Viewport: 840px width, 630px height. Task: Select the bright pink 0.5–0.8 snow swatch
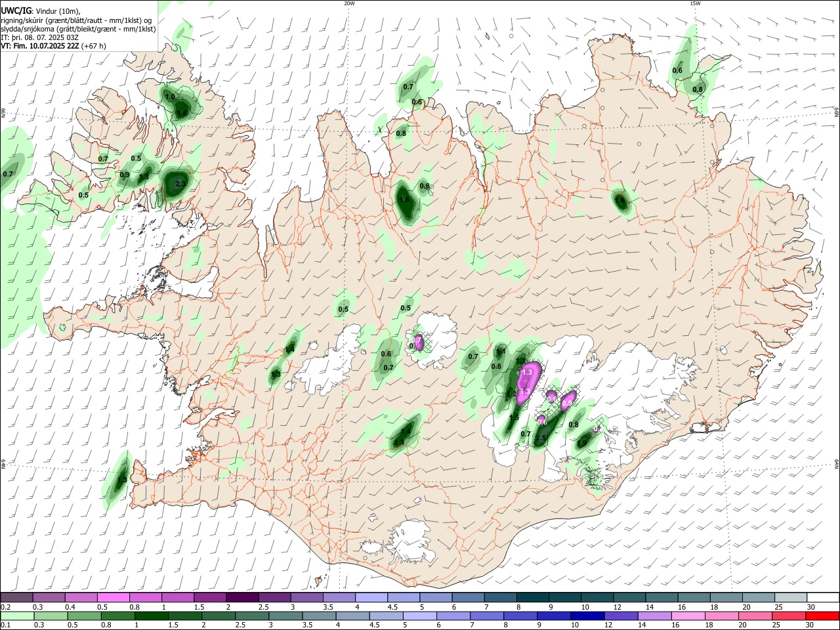click(x=114, y=598)
